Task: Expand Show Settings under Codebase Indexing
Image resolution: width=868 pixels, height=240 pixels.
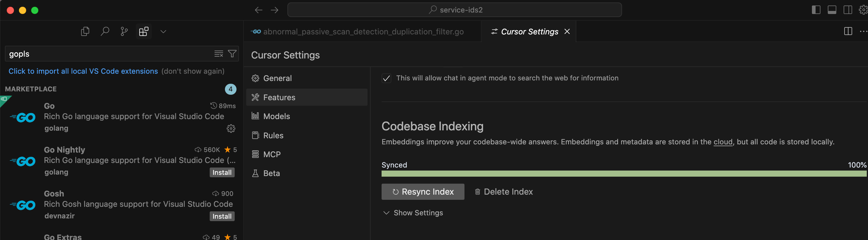Action: point(413,213)
